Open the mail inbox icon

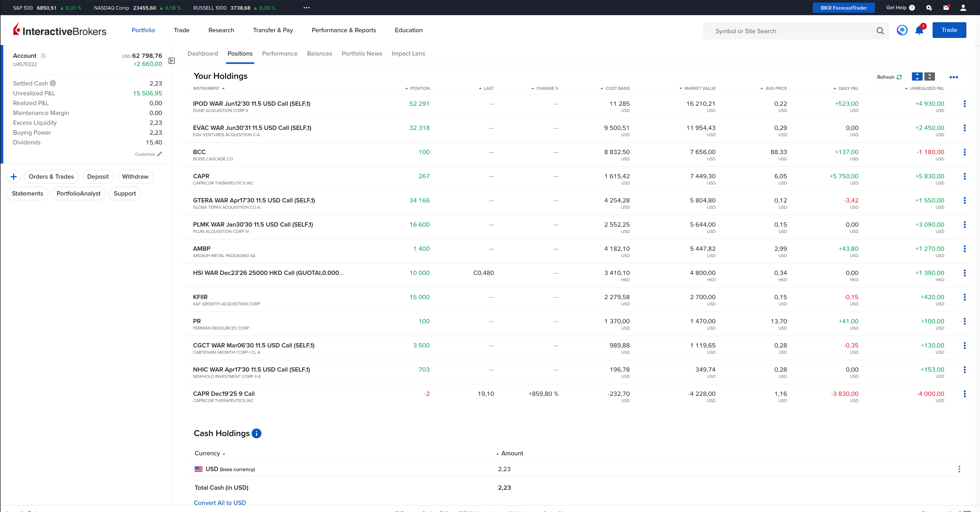(946, 8)
